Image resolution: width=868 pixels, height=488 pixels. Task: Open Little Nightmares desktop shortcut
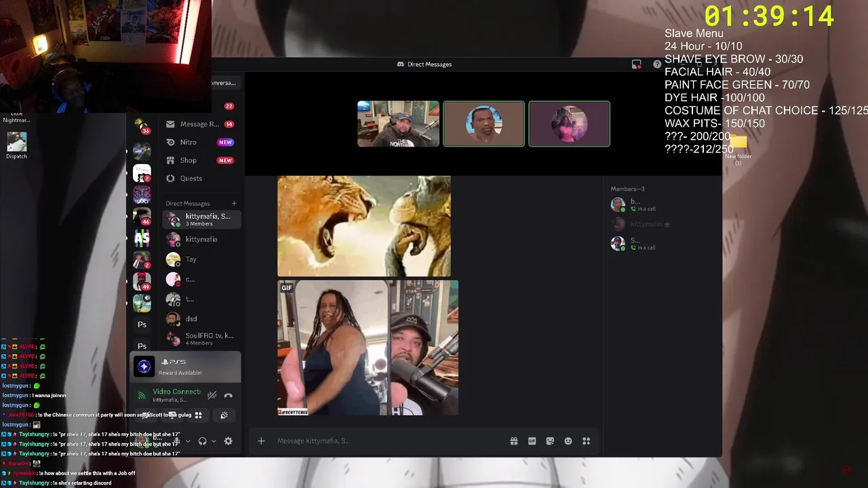coord(16,117)
